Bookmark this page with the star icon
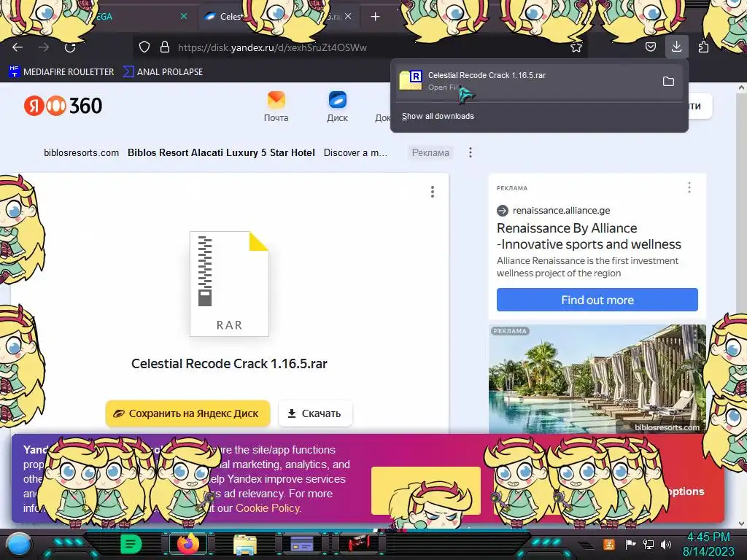747x560 pixels. 576,47
